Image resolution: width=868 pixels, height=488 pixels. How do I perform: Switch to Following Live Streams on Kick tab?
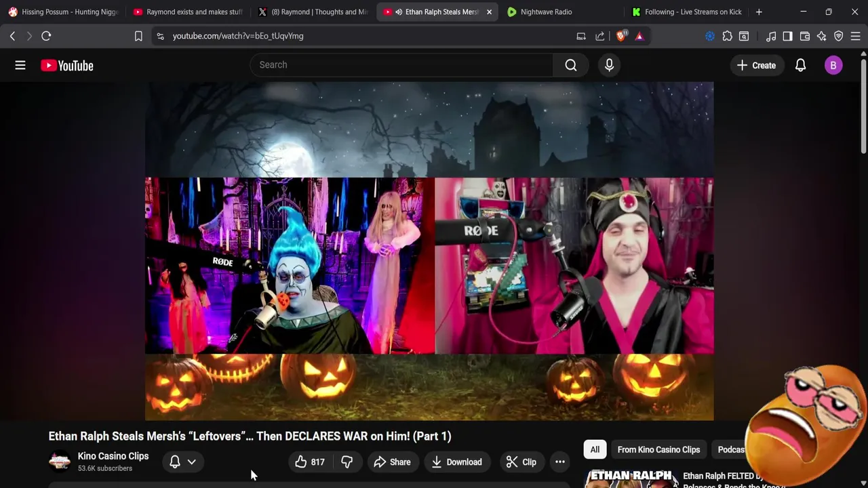(686, 12)
